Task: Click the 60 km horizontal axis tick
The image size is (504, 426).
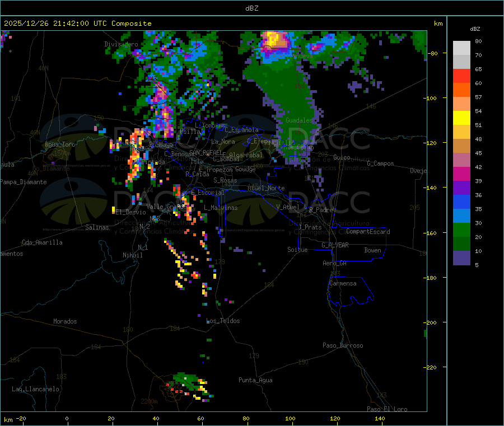Action: 200,418
